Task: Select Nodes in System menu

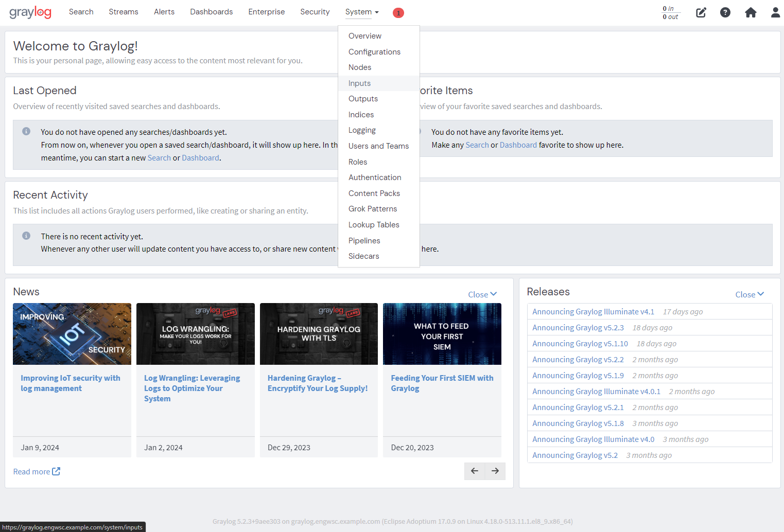Action: (379, 67)
